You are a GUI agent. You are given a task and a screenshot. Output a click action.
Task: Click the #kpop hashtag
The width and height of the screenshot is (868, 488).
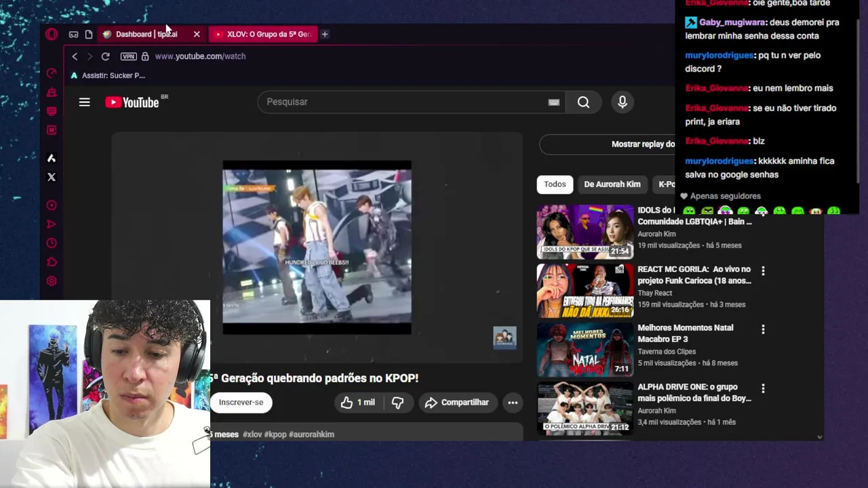pyautogui.click(x=275, y=434)
